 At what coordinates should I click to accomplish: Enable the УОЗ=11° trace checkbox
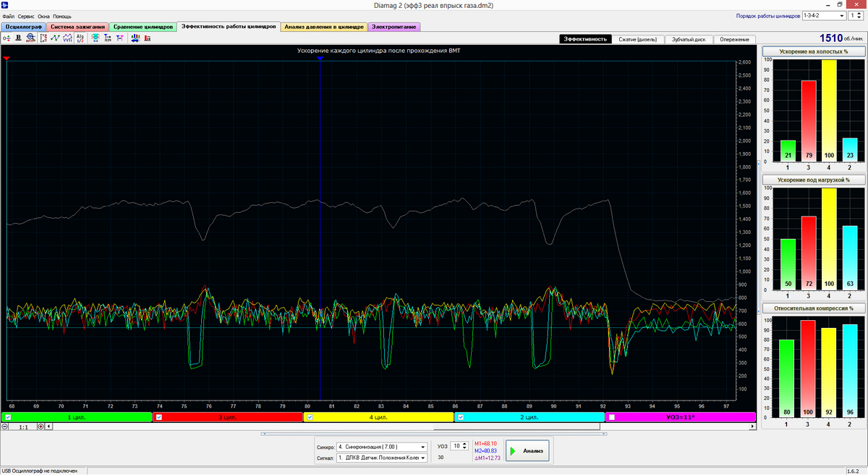pyautogui.click(x=611, y=417)
